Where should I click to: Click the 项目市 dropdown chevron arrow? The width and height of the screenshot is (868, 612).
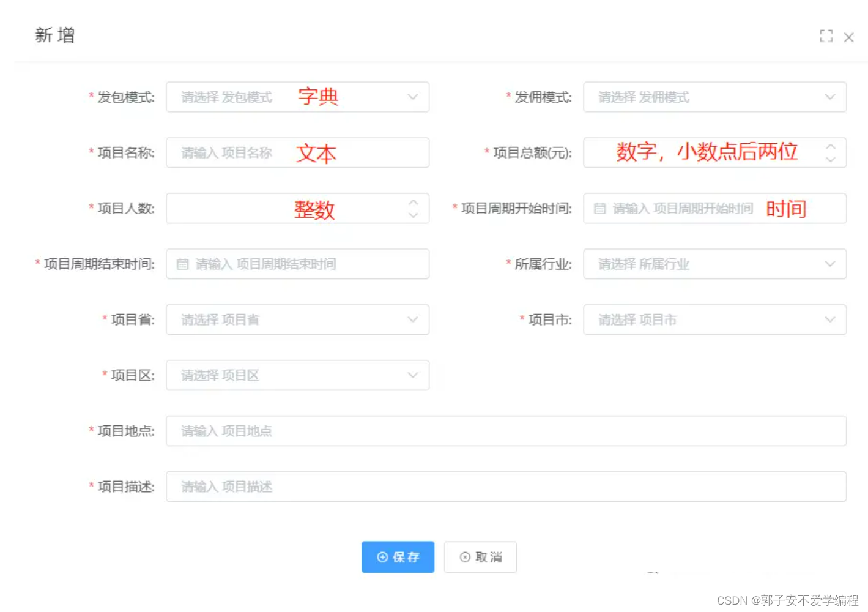(830, 319)
